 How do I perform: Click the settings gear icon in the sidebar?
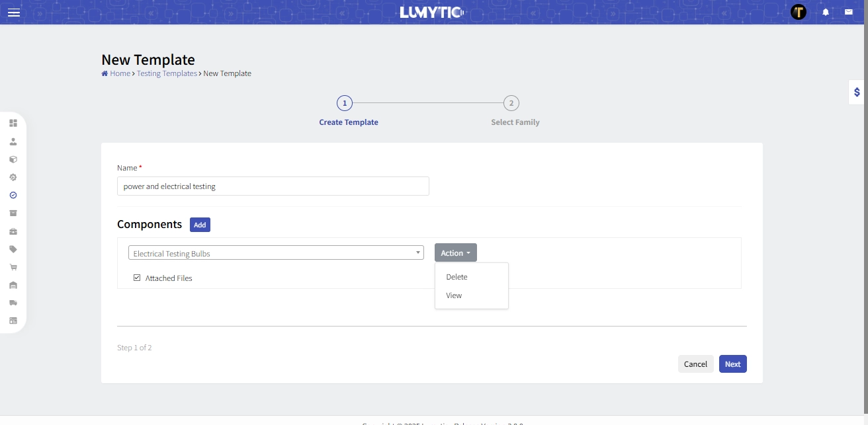13,177
